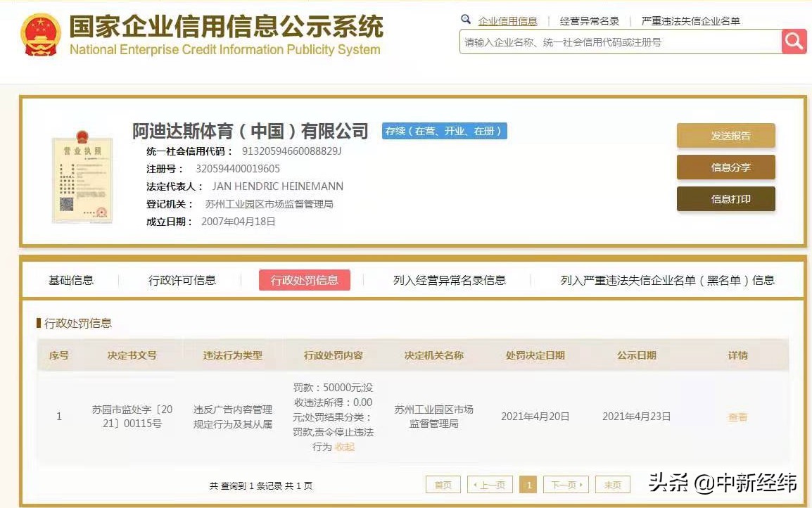Click the 详情 column header
Image resolution: width=812 pixels, height=508 pixels.
tap(737, 355)
